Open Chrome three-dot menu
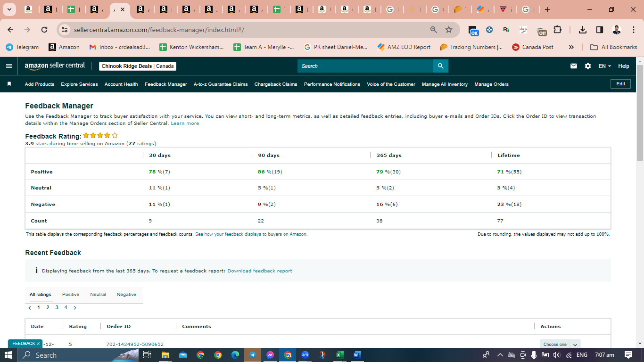644x362 pixels. (633, 30)
